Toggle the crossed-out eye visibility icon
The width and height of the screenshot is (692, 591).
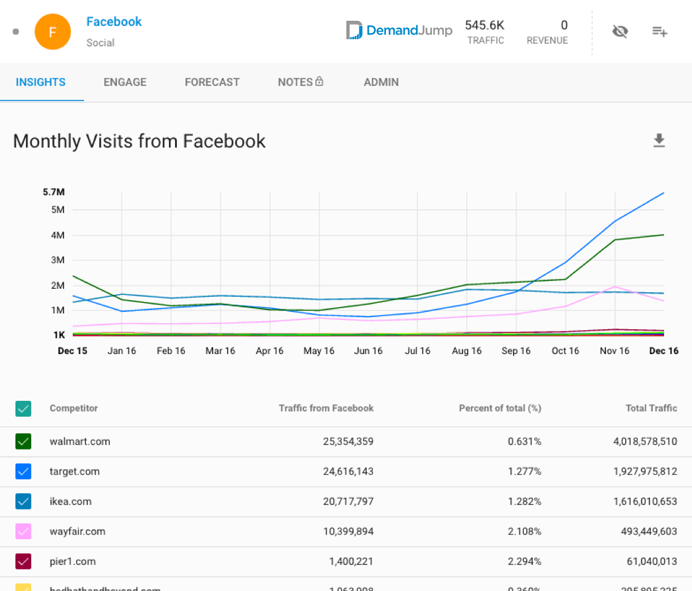620,31
